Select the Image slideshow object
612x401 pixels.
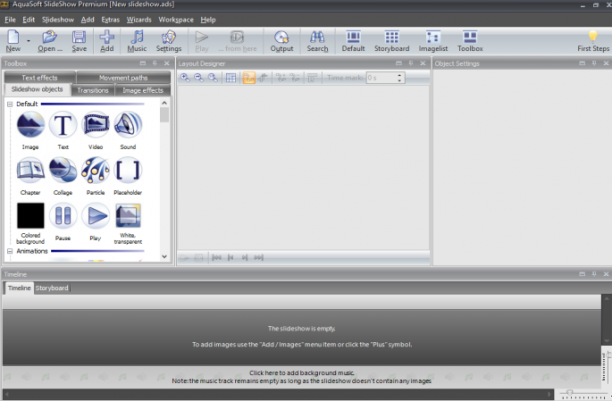tap(30, 125)
